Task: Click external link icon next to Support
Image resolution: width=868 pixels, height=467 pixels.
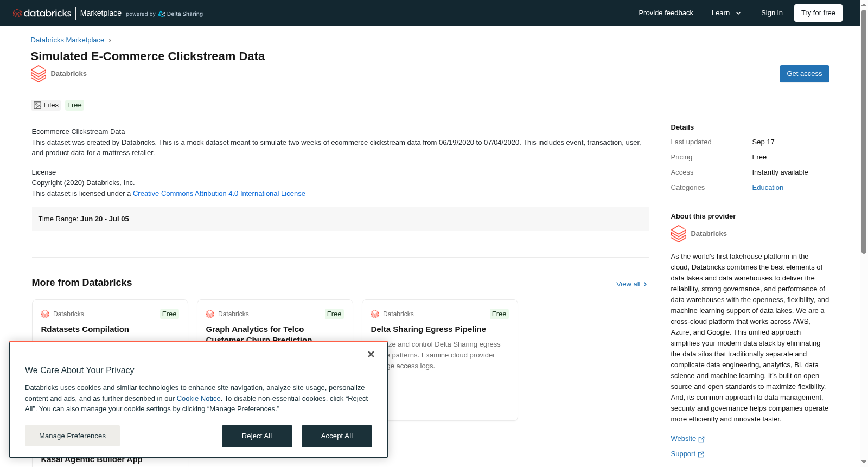Action: click(x=701, y=455)
